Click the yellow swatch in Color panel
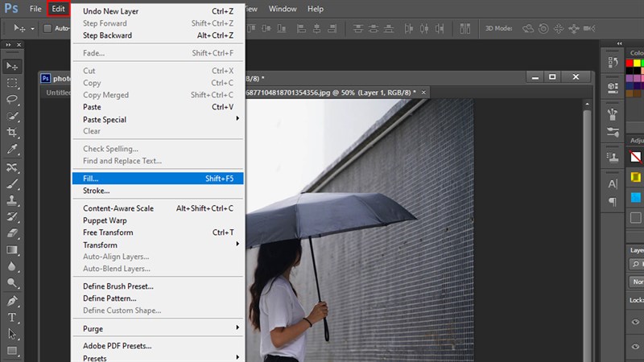The height and width of the screenshot is (362, 644). tap(637, 64)
